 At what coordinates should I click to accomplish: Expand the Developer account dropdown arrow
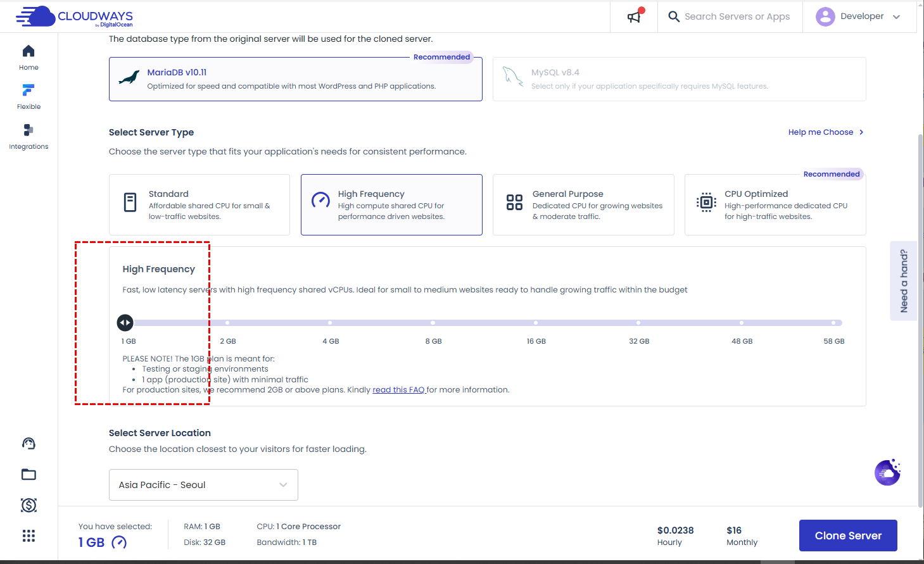point(896,17)
